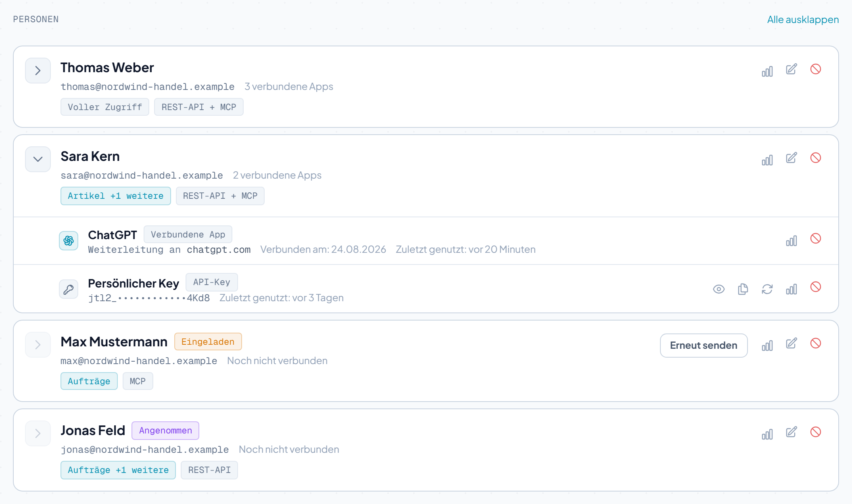The width and height of the screenshot is (852, 504).
Task: Revoke the Persönlicher Key
Action: tap(815, 287)
